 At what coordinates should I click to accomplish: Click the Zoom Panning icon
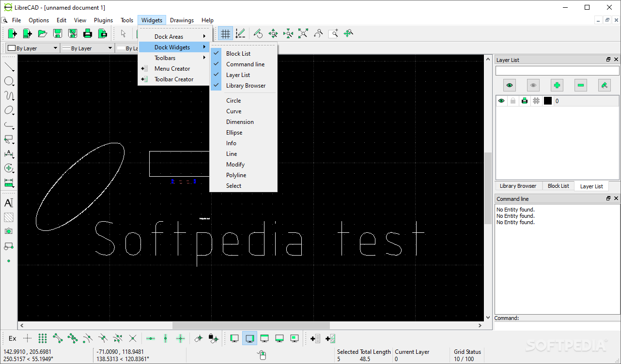[348, 33]
